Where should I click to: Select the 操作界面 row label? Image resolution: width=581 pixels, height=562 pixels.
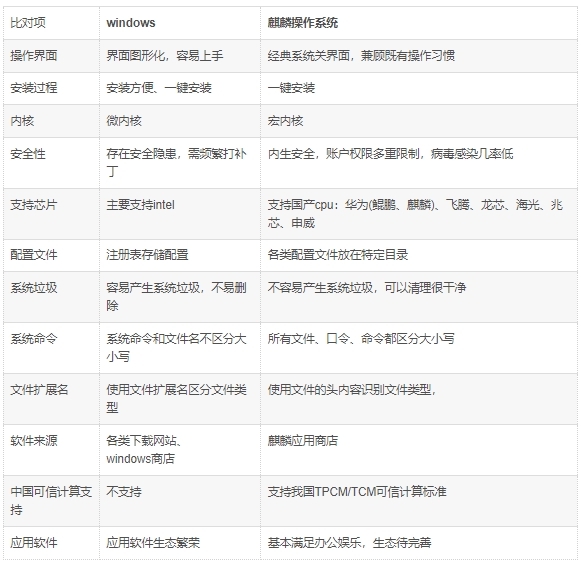click(52, 56)
